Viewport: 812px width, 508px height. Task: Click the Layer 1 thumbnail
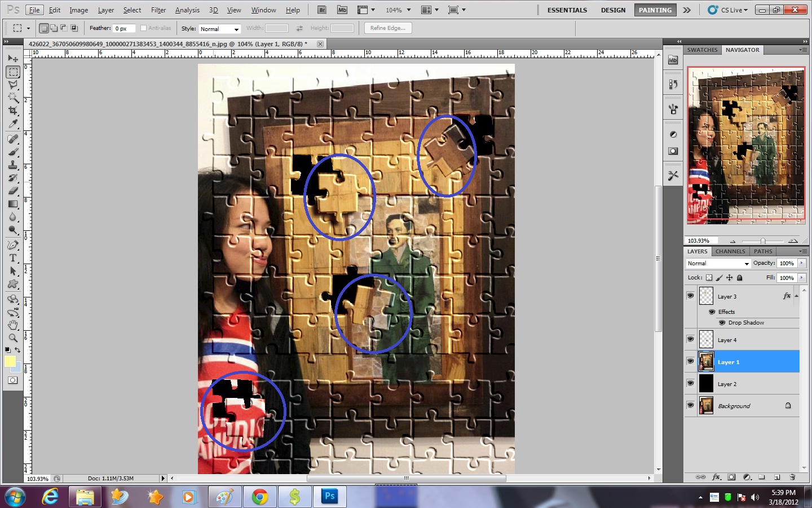706,361
